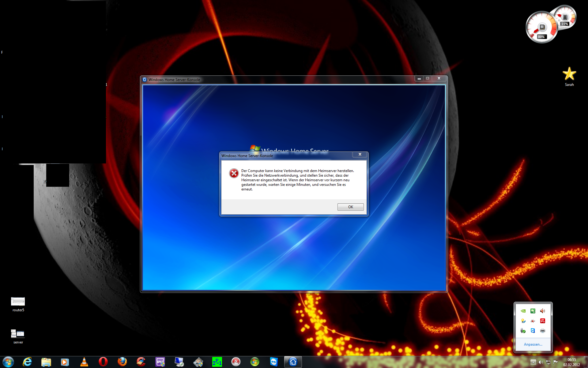This screenshot has height=368, width=588.
Task: Close the Windows Home Server-Konsole error dialog
Action: [360, 154]
